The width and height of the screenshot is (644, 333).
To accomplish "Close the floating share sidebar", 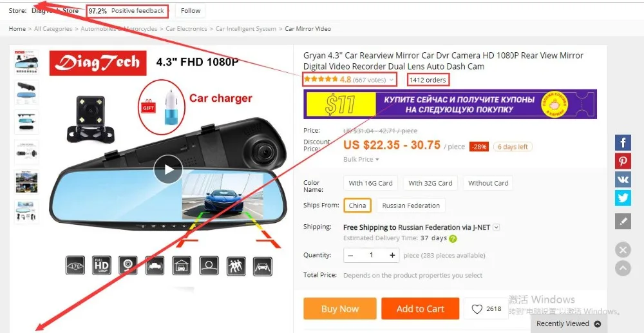I will click(623, 250).
